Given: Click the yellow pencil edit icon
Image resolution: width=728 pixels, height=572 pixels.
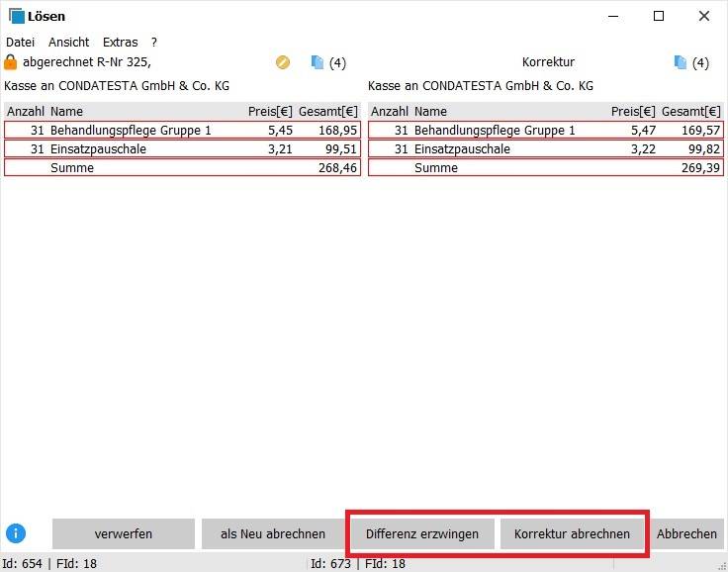Looking at the screenshot, I should (283, 62).
